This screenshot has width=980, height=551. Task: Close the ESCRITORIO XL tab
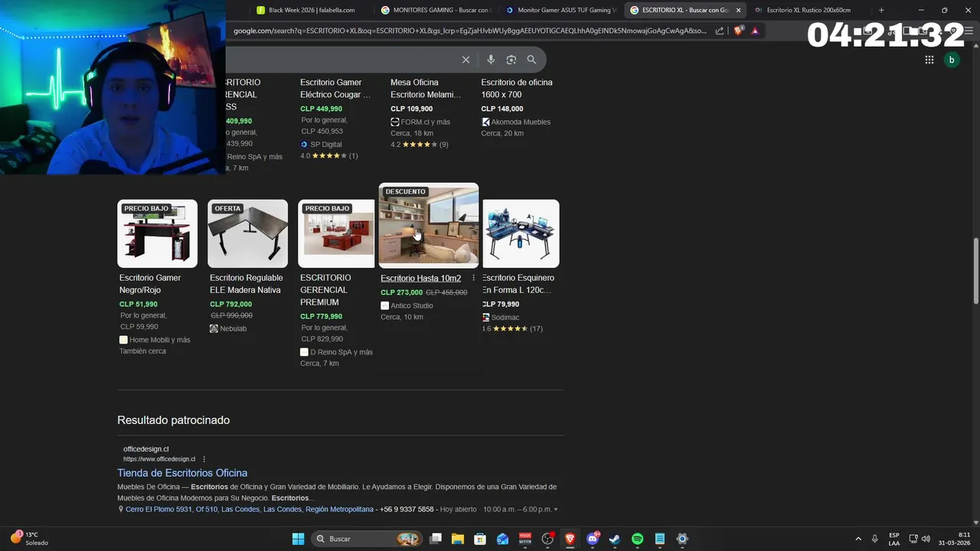738,10
